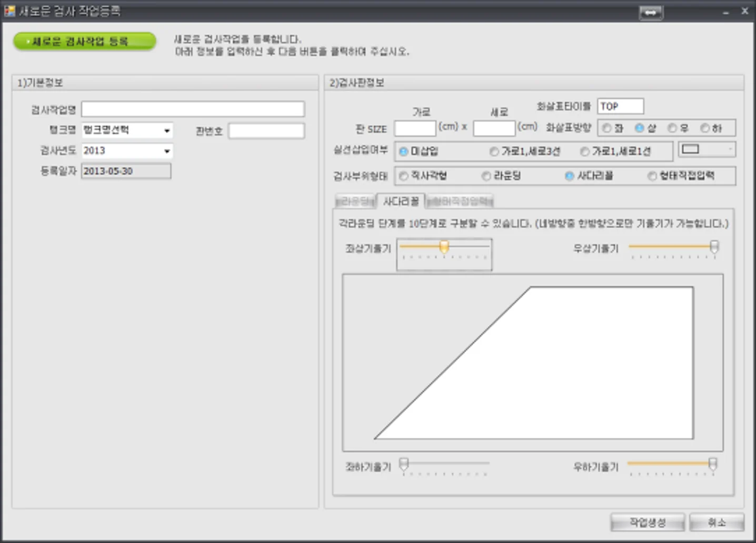Click the 우상기울기 slider handle

(x=714, y=247)
